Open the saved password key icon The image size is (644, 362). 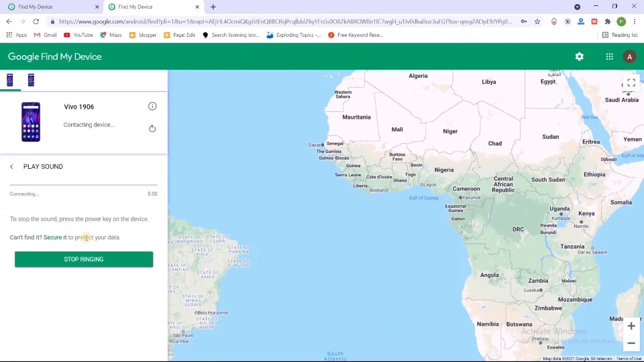pyautogui.click(x=524, y=21)
